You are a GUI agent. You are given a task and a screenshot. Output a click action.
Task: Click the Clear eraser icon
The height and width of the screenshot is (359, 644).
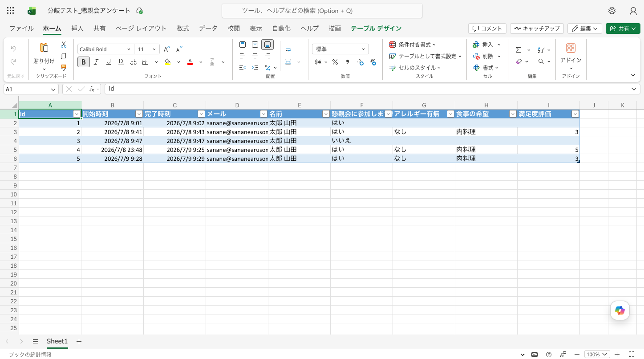518,61
